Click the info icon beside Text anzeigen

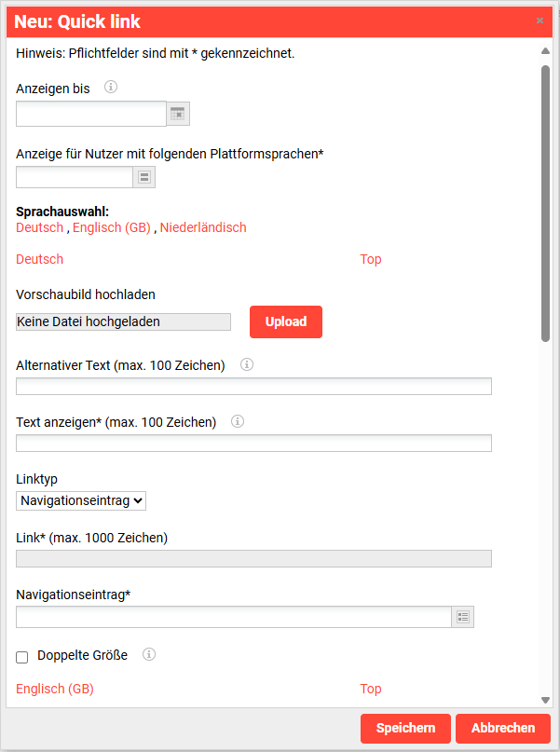point(237,421)
